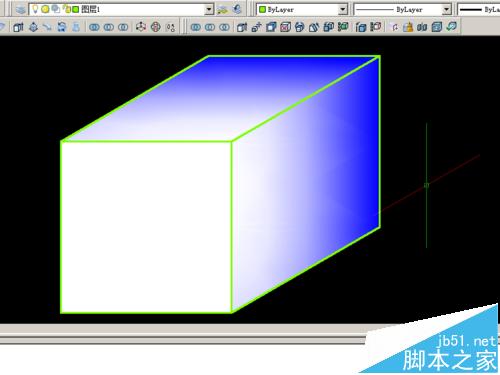Select the Delete Faces tool
Screen dimensions: 500x375
pyautogui.click(x=285, y=27)
